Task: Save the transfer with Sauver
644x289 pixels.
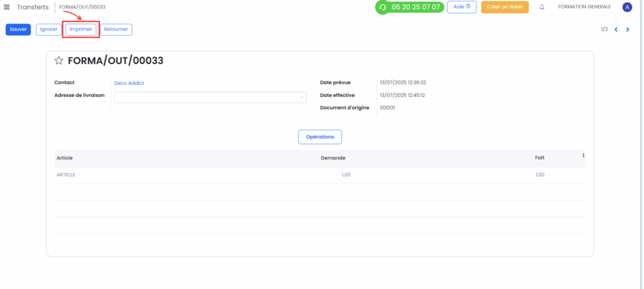Action: [18, 29]
